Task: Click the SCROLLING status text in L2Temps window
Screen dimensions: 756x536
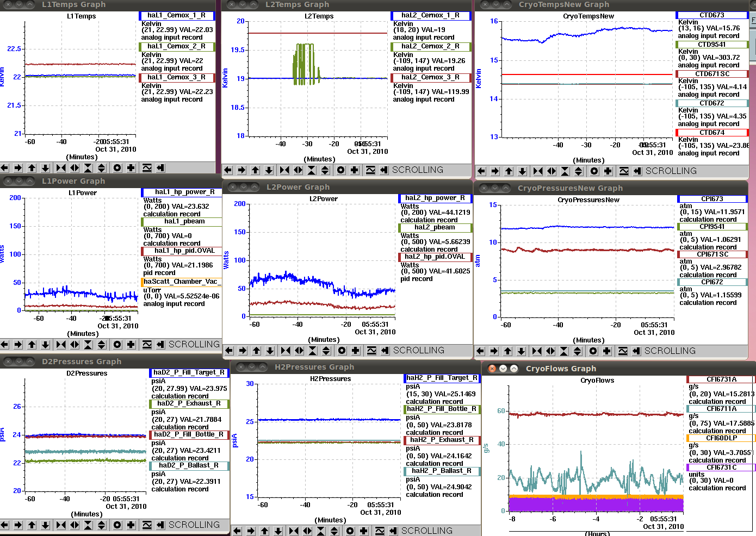Action: click(418, 170)
